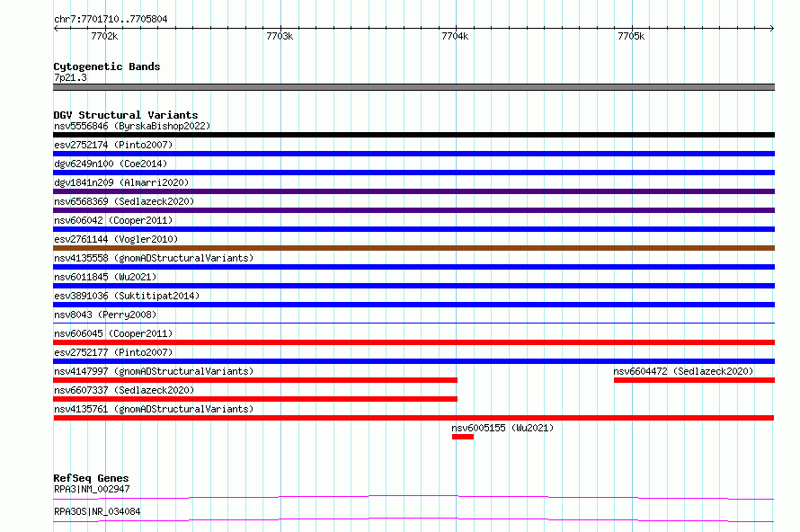The width and height of the screenshot is (800, 532).
Task: Click the purple dgv1841n209 variant bar
Action: [413, 191]
